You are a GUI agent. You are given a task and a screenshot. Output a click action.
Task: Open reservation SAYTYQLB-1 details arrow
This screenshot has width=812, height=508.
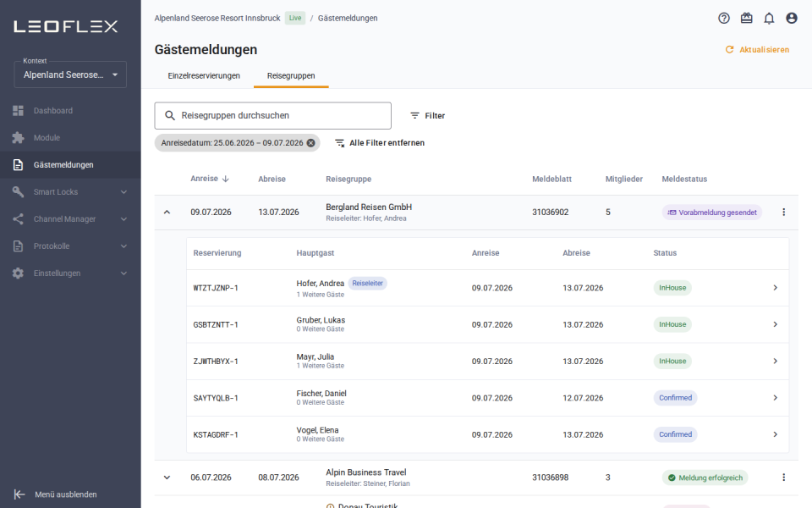(x=776, y=398)
